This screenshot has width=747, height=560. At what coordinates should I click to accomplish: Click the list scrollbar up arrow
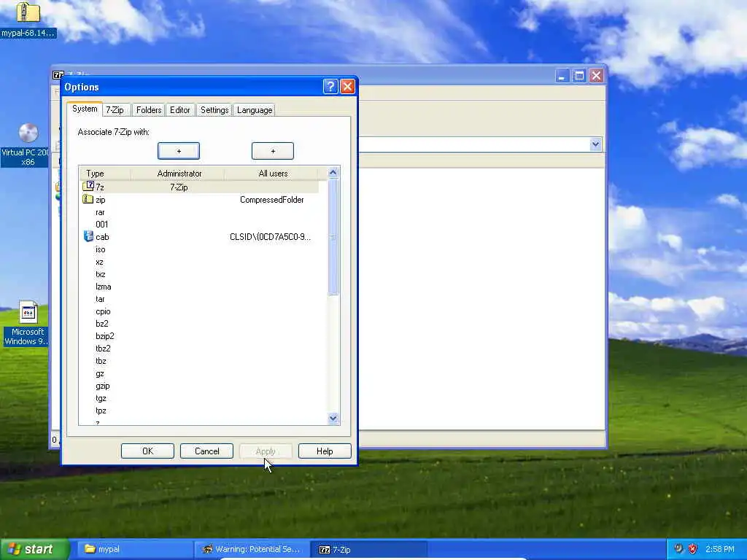tap(333, 172)
